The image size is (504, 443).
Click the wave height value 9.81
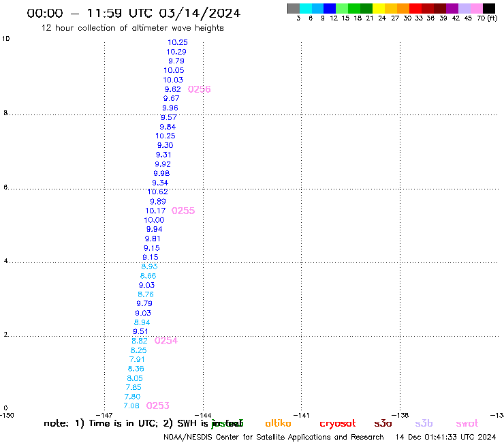[x=153, y=239]
